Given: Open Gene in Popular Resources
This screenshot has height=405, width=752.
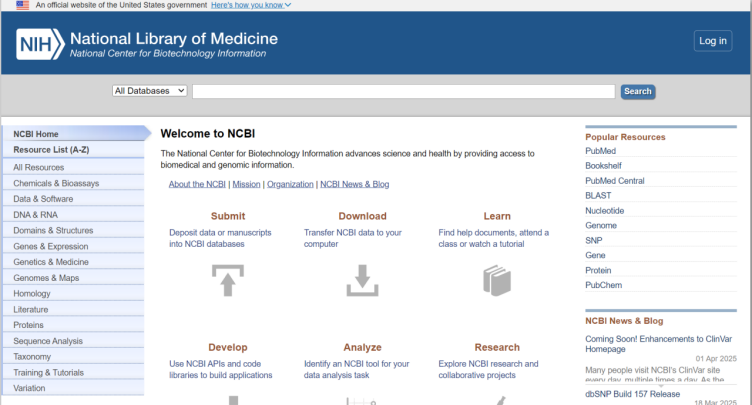Looking at the screenshot, I should (x=595, y=255).
